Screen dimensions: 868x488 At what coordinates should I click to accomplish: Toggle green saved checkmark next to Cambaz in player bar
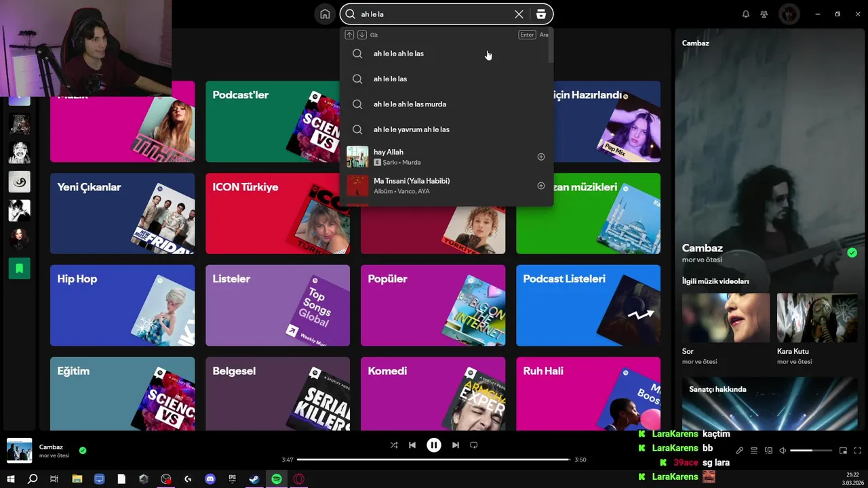[83, 450]
